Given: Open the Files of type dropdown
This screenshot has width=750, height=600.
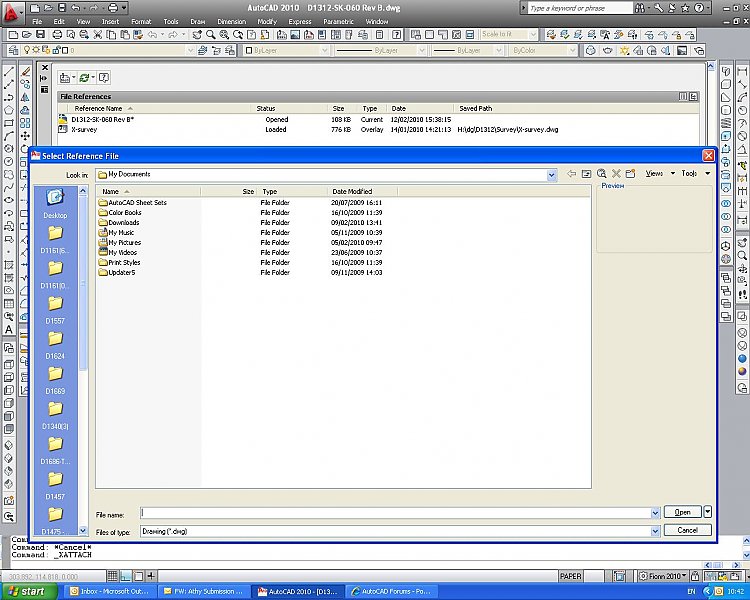Looking at the screenshot, I should pyautogui.click(x=655, y=531).
